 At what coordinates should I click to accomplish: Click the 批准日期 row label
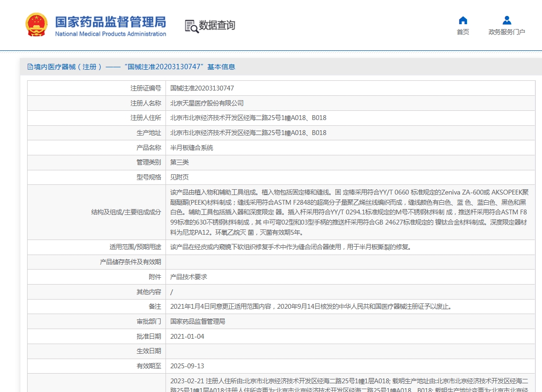pos(149,337)
